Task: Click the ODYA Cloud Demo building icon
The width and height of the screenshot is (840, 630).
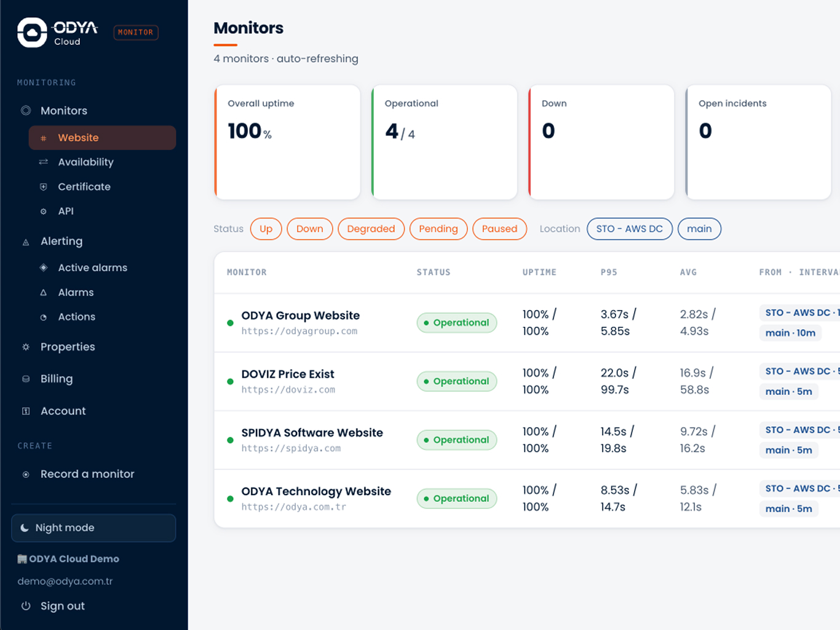Action: 22,559
